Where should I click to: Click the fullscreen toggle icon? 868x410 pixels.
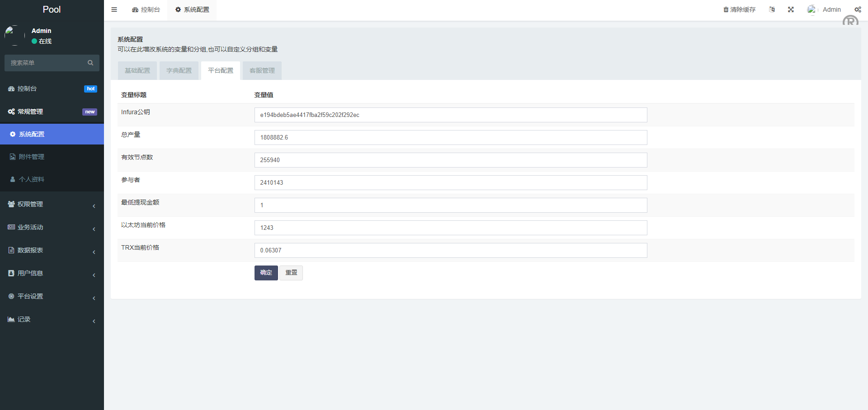(791, 9)
